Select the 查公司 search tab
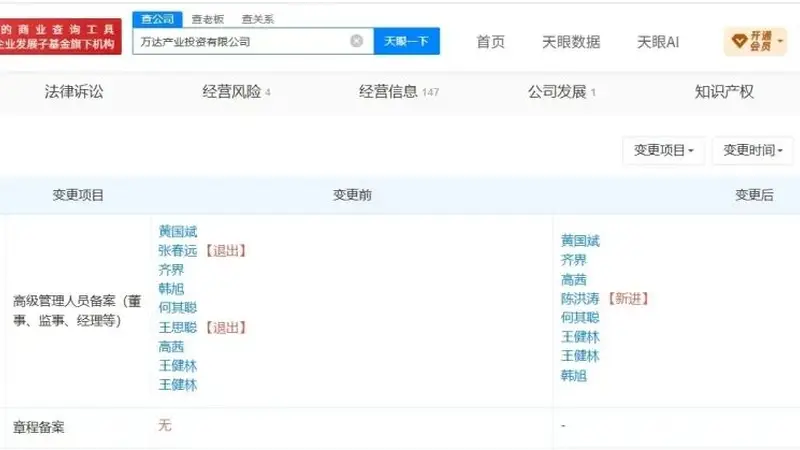 (158, 19)
